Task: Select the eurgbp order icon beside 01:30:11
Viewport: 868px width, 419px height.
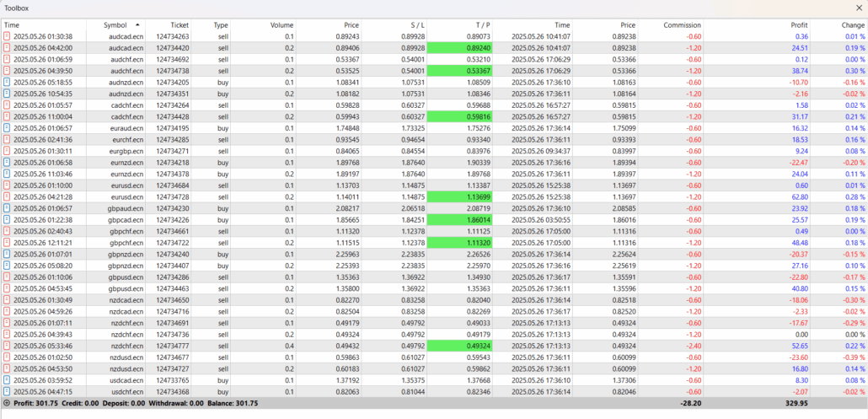Action: click(x=7, y=151)
